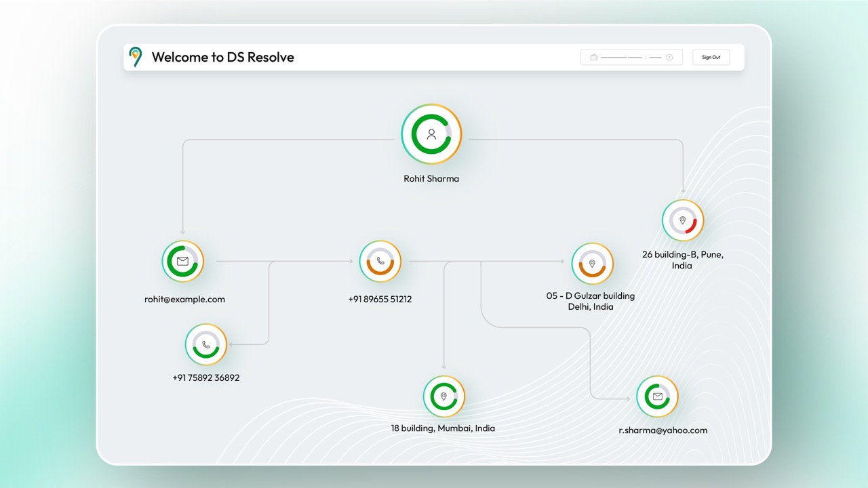The width and height of the screenshot is (868, 488).
Task: Click the Rohit Sharma name label
Action: [431, 179]
